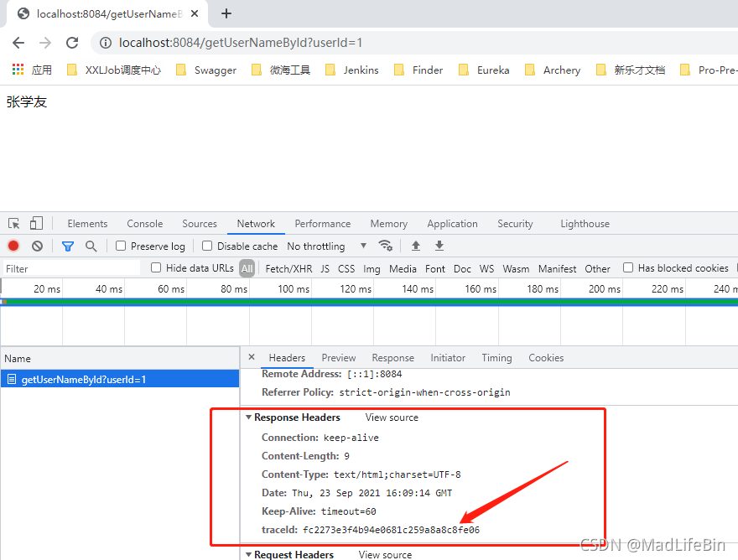Open network conditions wifi icon

pos(386,246)
